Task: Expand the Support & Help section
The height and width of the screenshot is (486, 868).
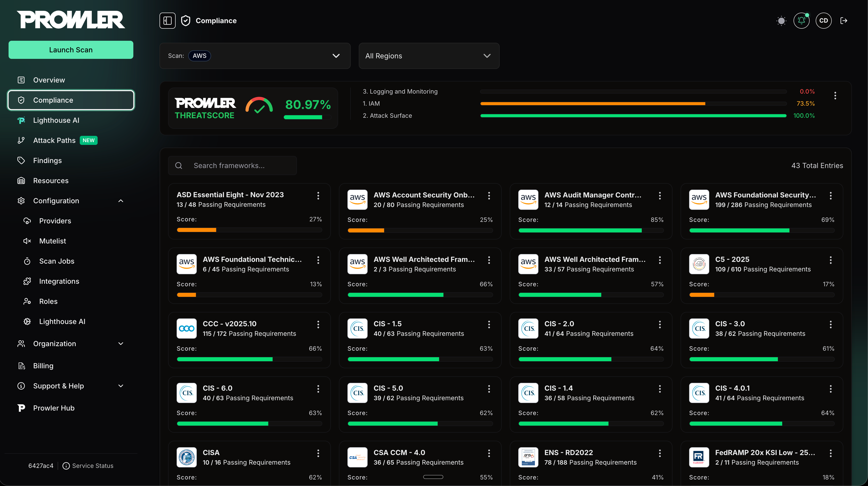Action: (x=71, y=386)
